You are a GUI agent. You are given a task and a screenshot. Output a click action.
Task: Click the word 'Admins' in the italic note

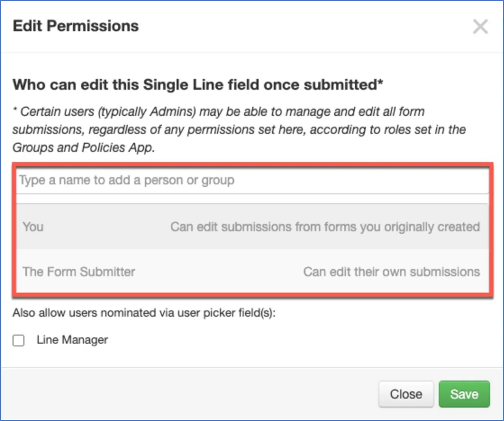click(x=172, y=112)
